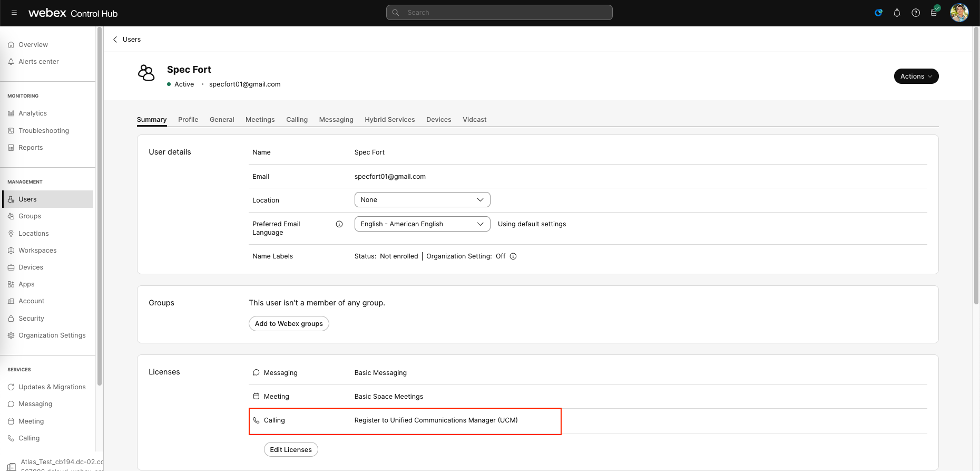The width and height of the screenshot is (980, 471).
Task: Open the Preferred Email Language dropdown
Action: tap(422, 224)
